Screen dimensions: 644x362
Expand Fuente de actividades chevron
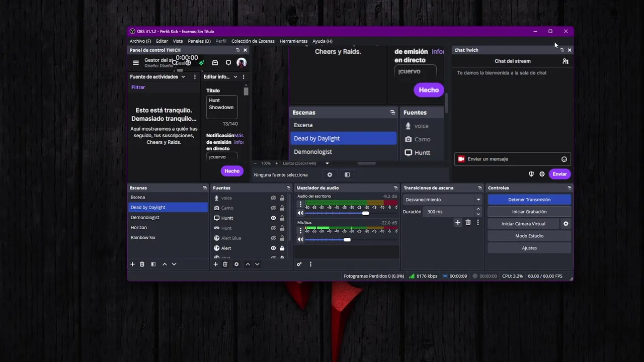pos(183,77)
